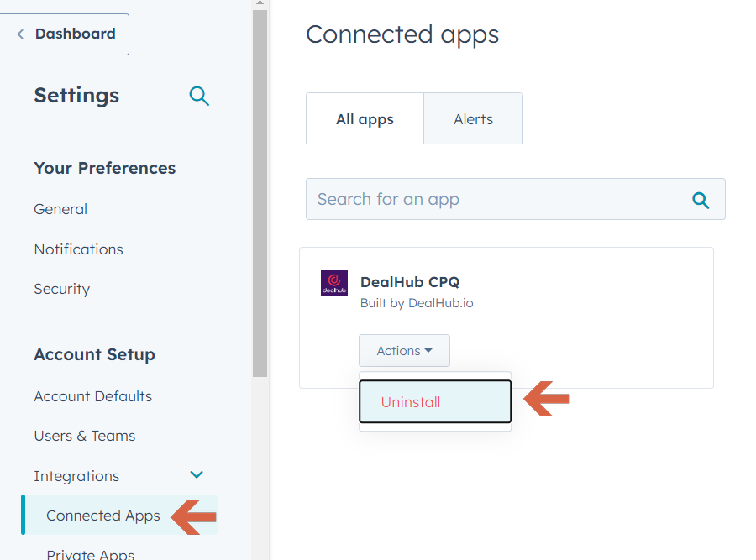Click the 'Account Setup' section heading

click(94, 354)
